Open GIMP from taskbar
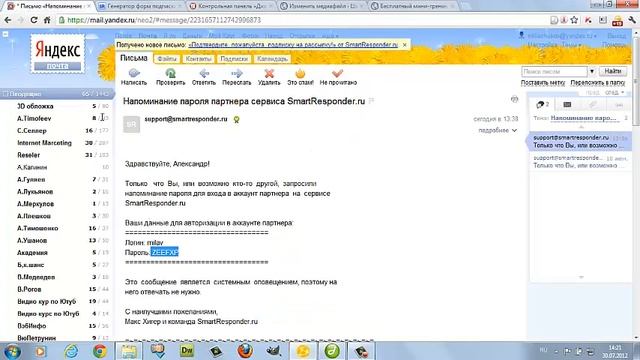Image resolution: width=640 pixels, height=360 pixels. point(273,351)
